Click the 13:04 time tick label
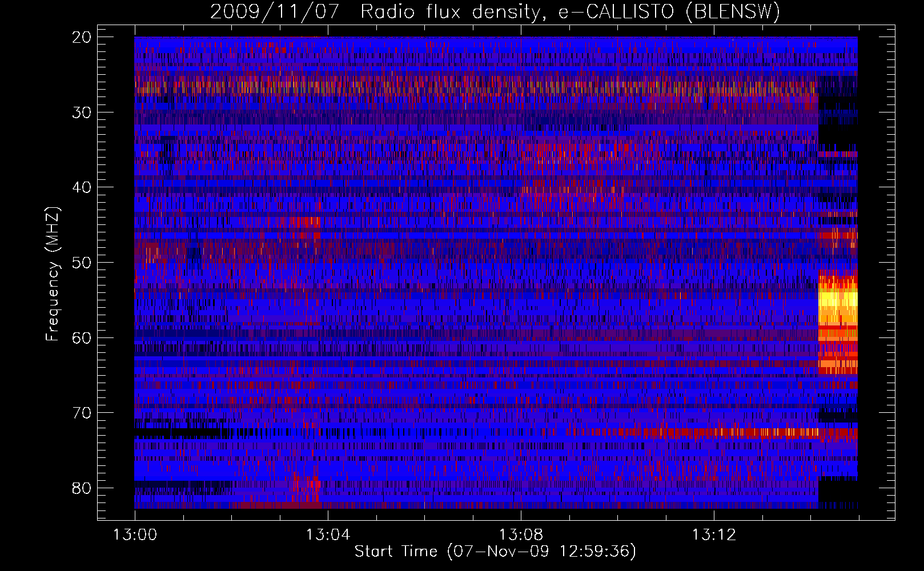The image size is (924, 571). pos(328,535)
